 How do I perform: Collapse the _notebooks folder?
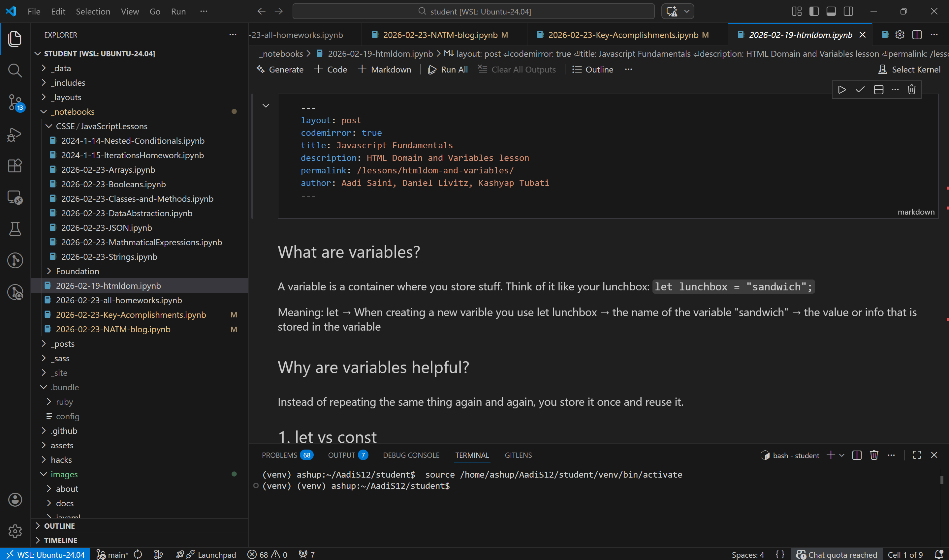44,112
